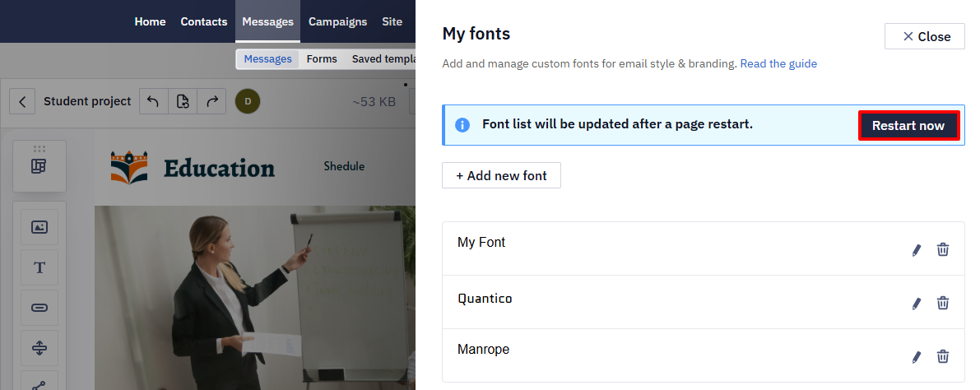Viewport: 980px width, 390px height.
Task: Click the Education logo emblem in the email
Action: tap(129, 167)
